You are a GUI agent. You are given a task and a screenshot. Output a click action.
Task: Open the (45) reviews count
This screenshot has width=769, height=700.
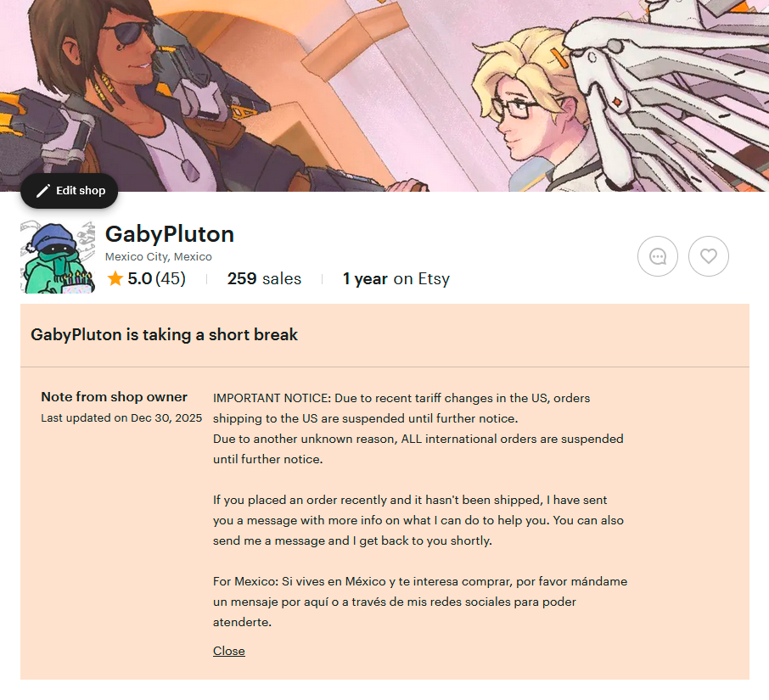[x=171, y=278]
